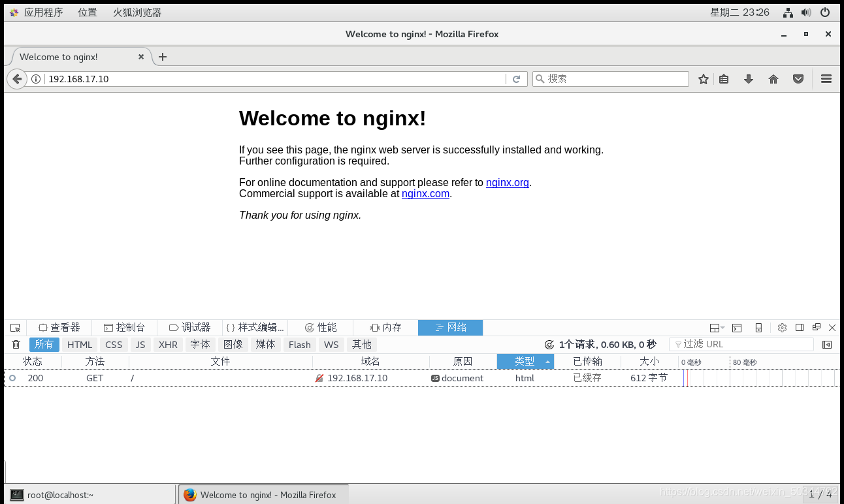
Task: Toggle the JS network filter
Action: pyautogui.click(x=140, y=345)
